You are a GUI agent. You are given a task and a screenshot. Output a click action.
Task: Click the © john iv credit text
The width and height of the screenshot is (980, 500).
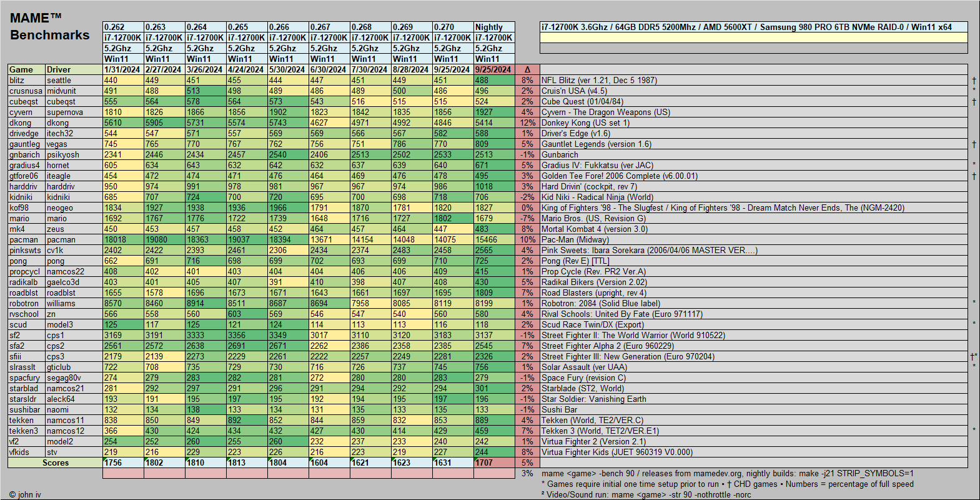pos(25,494)
